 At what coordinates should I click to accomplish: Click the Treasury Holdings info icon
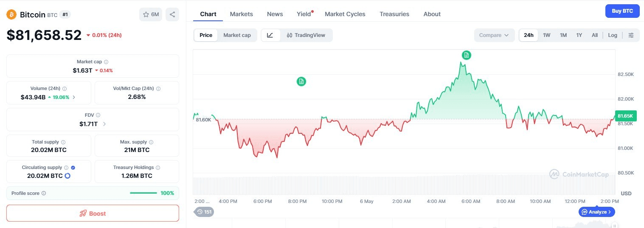pos(158,168)
